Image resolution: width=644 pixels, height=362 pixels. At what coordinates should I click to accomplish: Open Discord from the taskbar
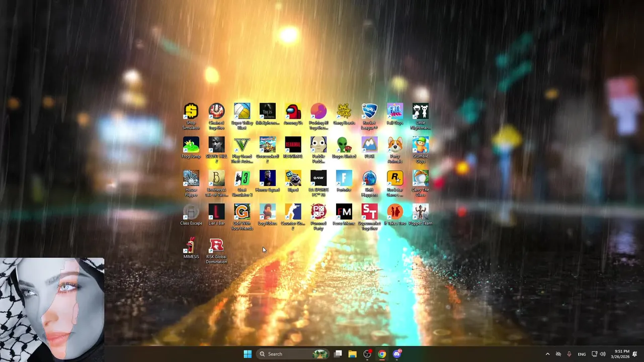tap(397, 354)
